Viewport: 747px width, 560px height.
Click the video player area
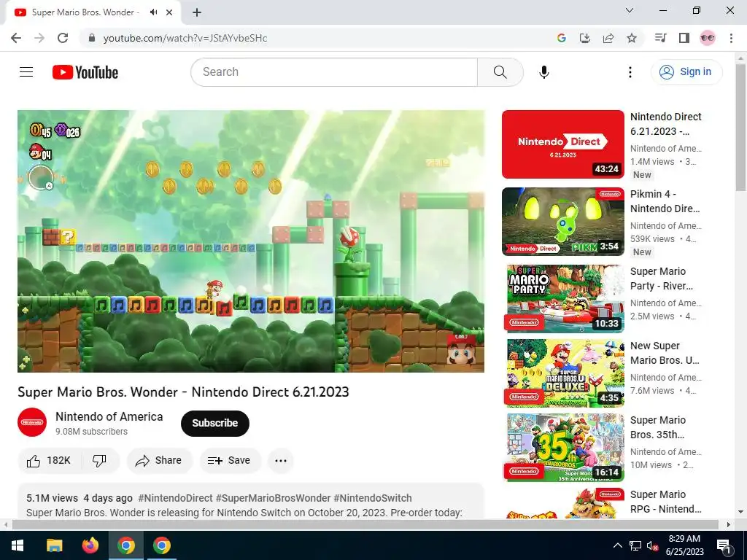(x=251, y=241)
